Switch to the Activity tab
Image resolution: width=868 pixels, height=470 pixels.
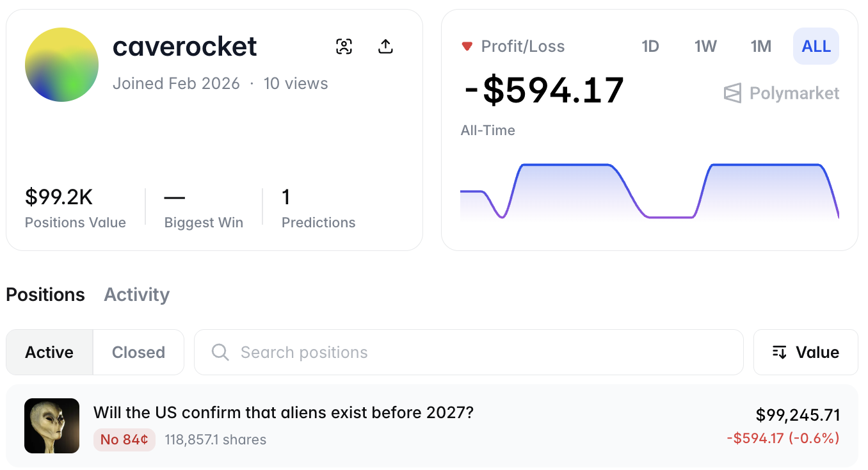pyautogui.click(x=137, y=295)
